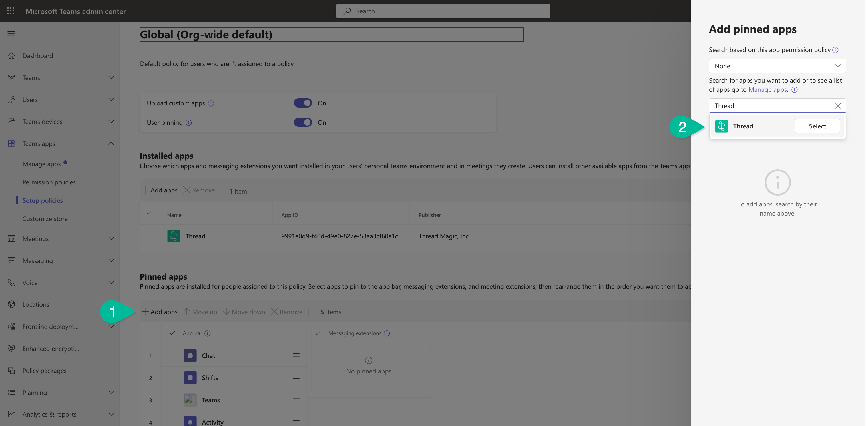Open Customize store in sidebar
The image size is (868, 426).
click(x=45, y=219)
